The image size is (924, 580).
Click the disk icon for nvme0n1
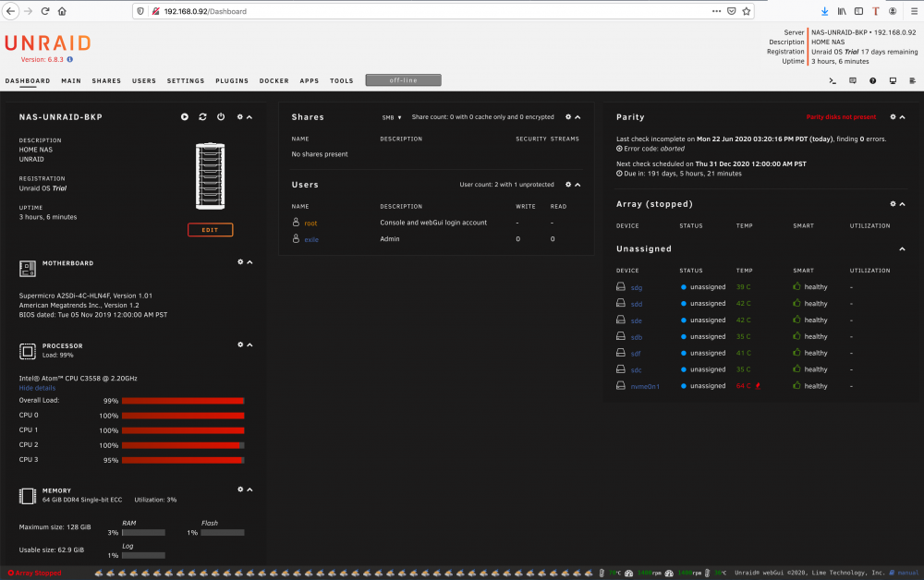[x=621, y=385]
